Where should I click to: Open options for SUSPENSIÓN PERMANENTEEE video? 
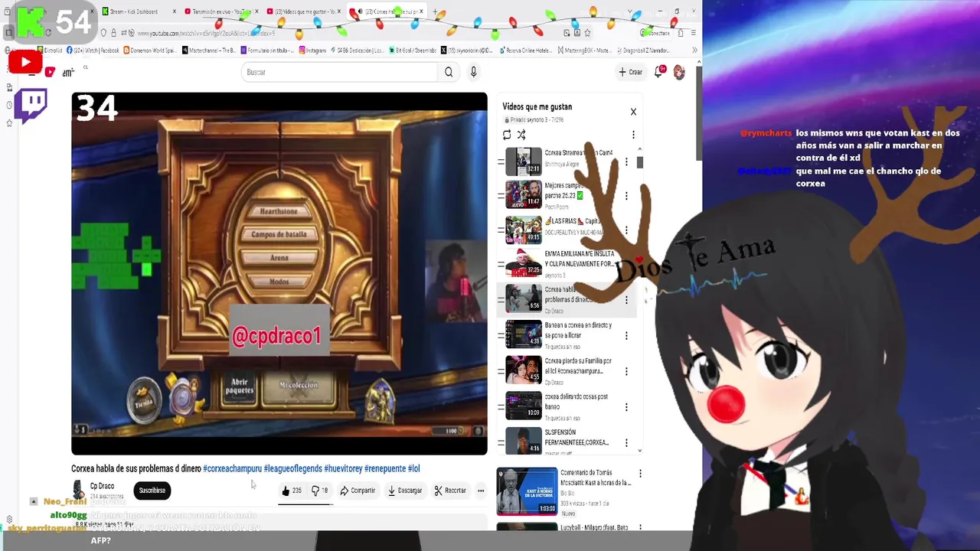tap(626, 442)
